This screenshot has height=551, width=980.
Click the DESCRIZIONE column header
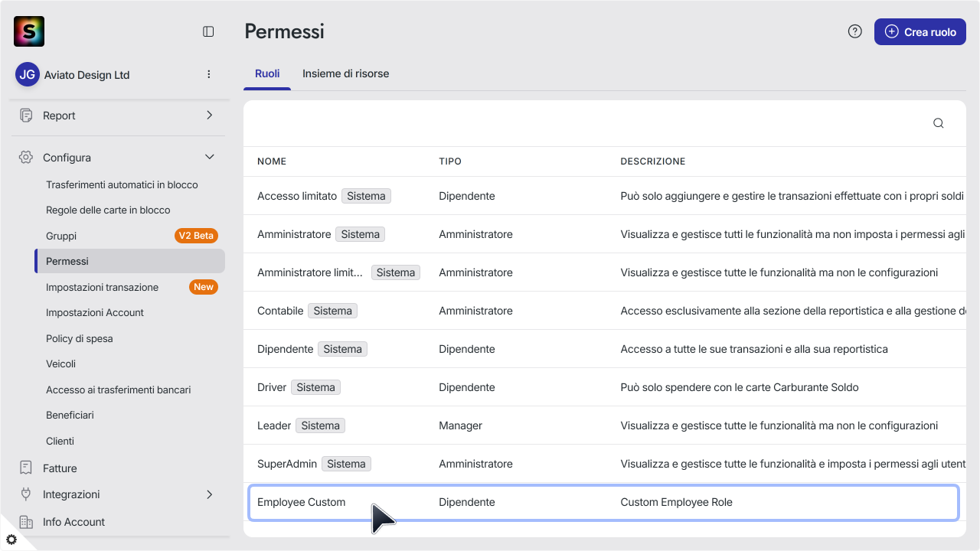tap(652, 161)
